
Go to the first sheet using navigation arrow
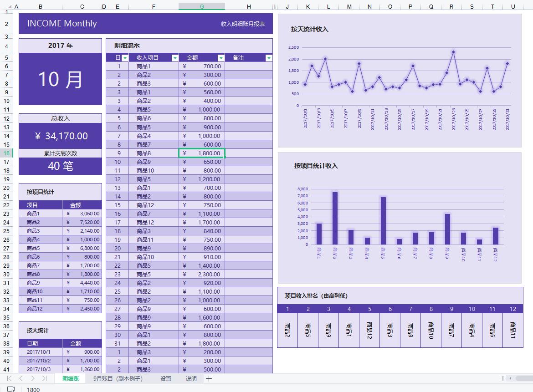click(x=9, y=378)
